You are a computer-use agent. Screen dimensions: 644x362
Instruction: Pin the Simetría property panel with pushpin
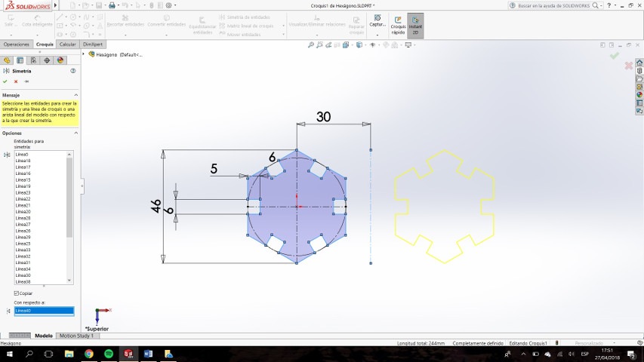click(26, 81)
